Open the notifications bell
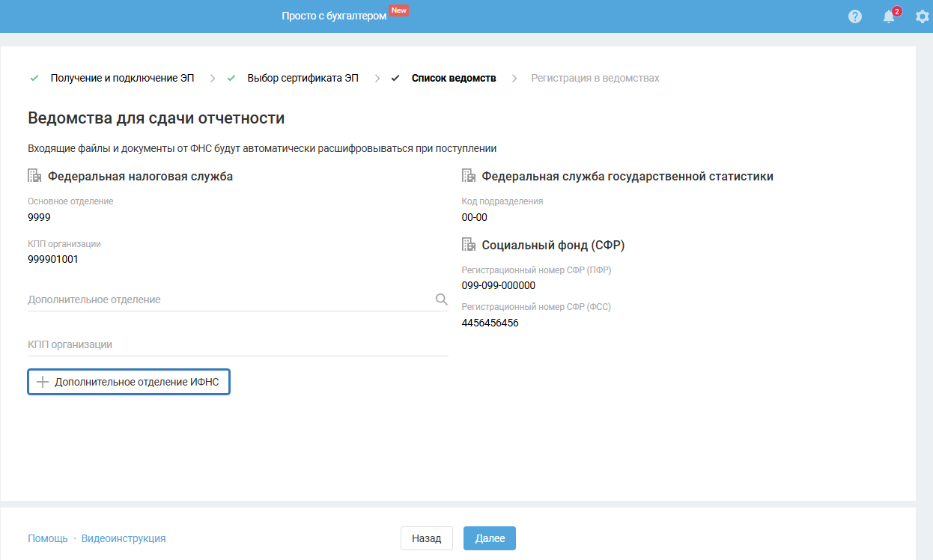933x560 pixels. [x=889, y=16]
